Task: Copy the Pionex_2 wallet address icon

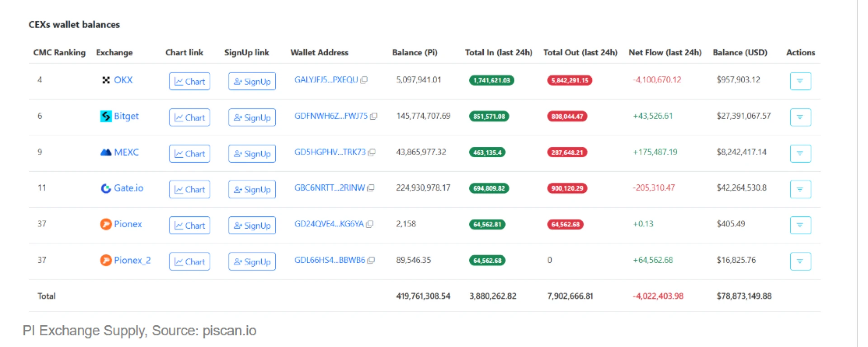Action: (x=371, y=260)
